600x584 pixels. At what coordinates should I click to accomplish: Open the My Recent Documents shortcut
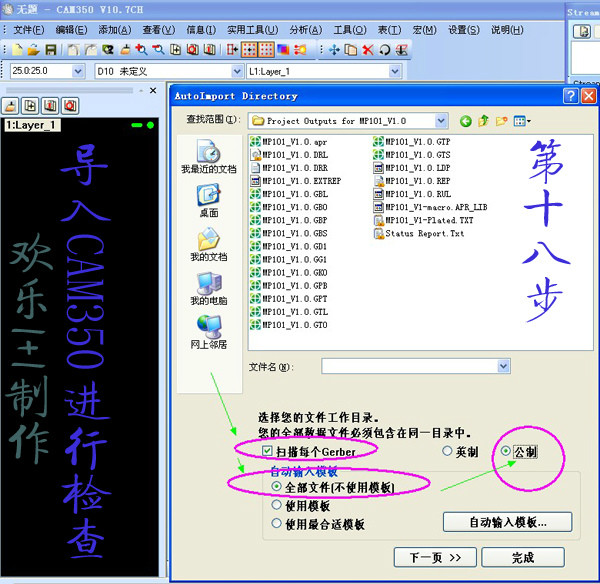pyautogui.click(x=209, y=156)
